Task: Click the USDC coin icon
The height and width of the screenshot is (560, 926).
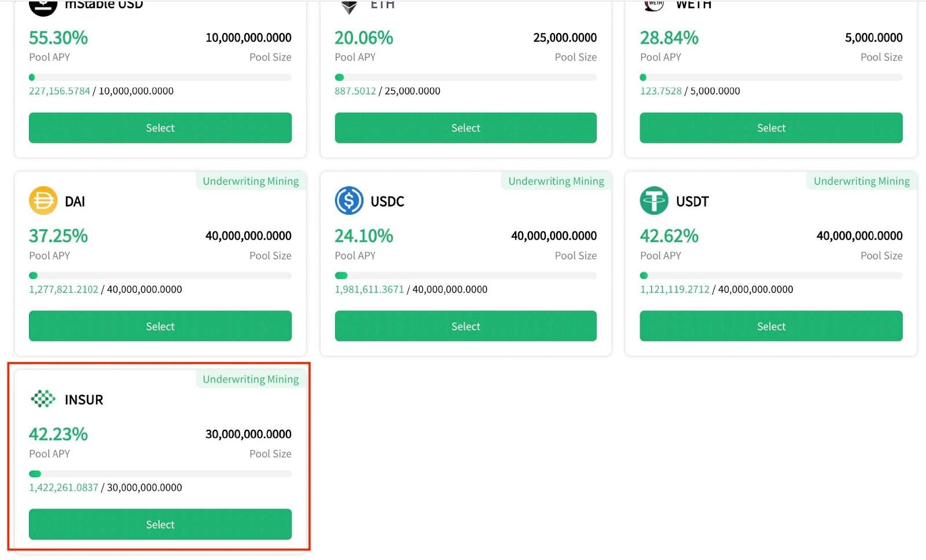Action: [x=349, y=201]
